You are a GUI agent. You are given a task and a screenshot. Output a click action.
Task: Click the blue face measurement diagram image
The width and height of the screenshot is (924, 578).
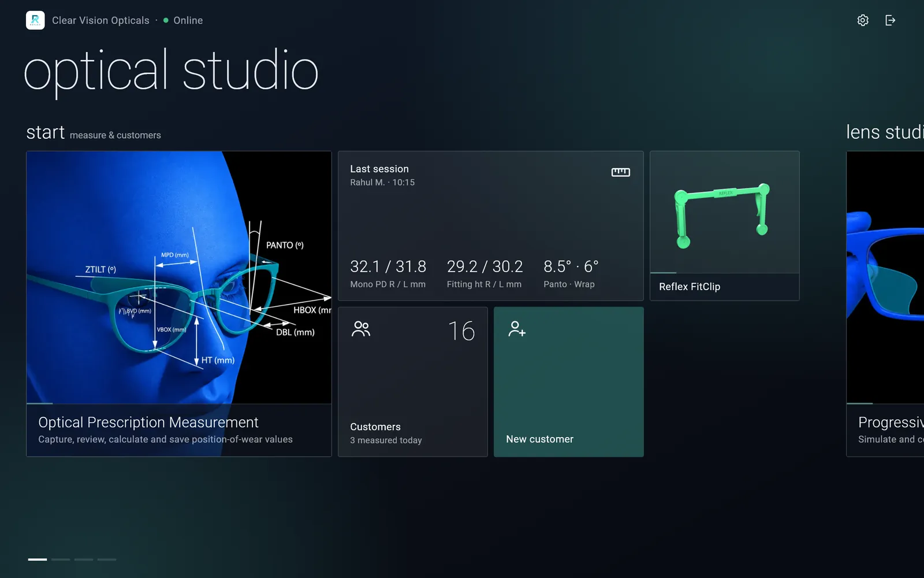(179, 277)
